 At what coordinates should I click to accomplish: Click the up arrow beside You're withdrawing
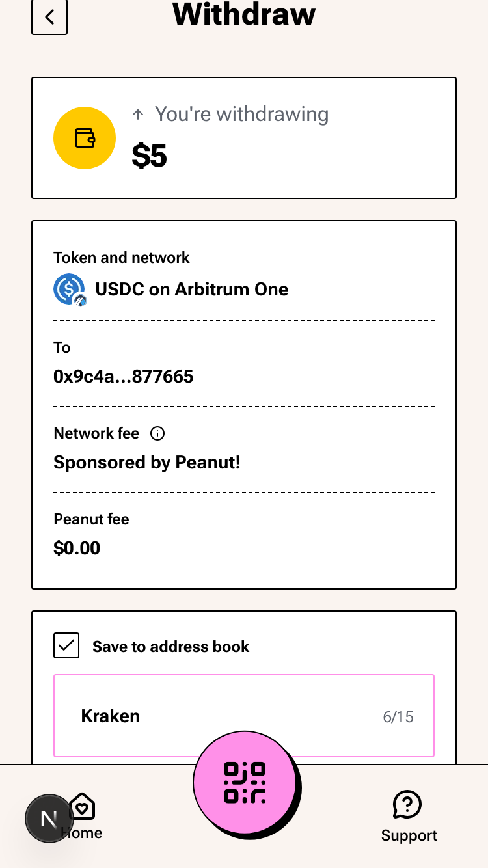click(137, 115)
